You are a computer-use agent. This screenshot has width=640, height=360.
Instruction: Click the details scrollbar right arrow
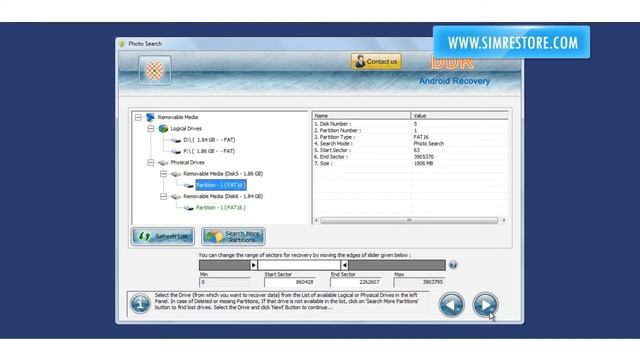504,220
